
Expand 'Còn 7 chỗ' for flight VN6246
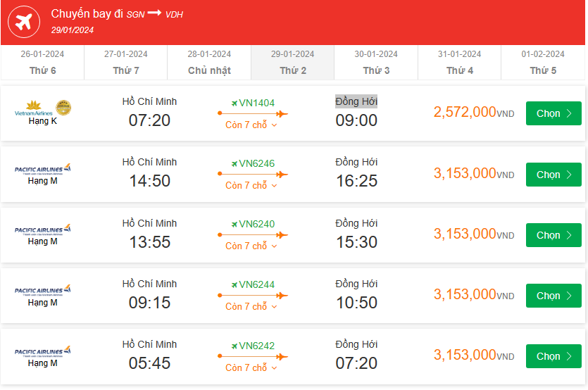pyautogui.click(x=252, y=186)
